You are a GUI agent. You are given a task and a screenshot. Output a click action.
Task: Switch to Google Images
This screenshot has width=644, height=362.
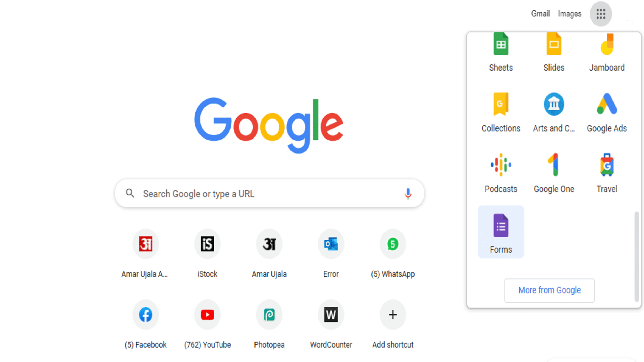569,13
